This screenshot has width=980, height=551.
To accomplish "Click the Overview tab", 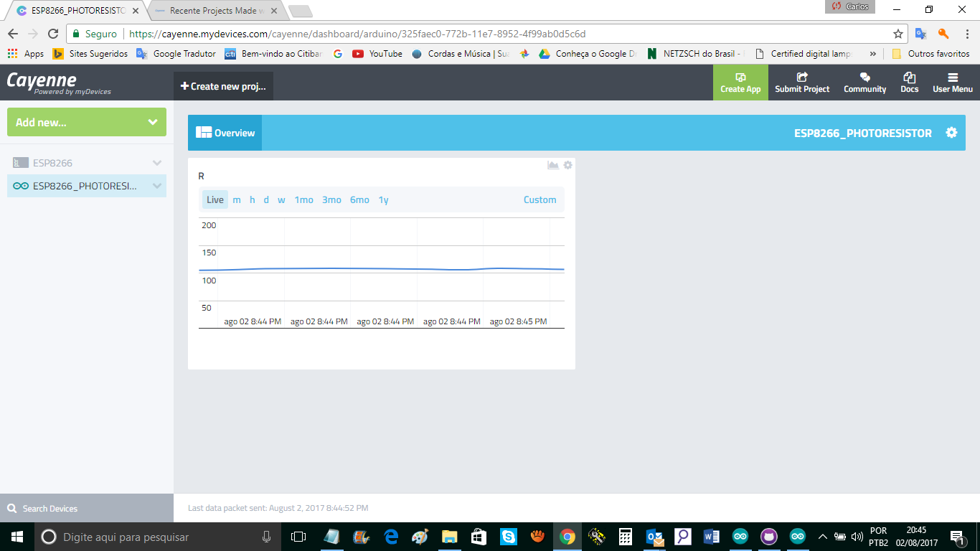I will click(x=225, y=133).
